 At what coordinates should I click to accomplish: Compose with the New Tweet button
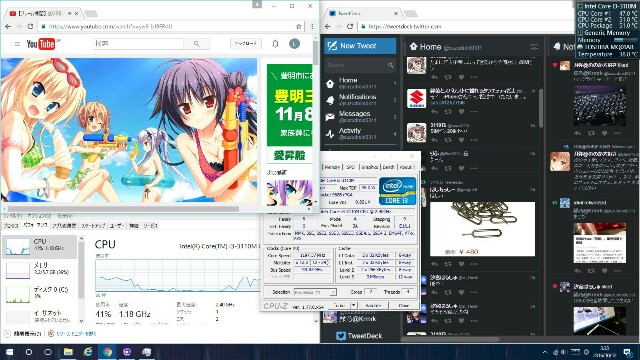click(360, 46)
